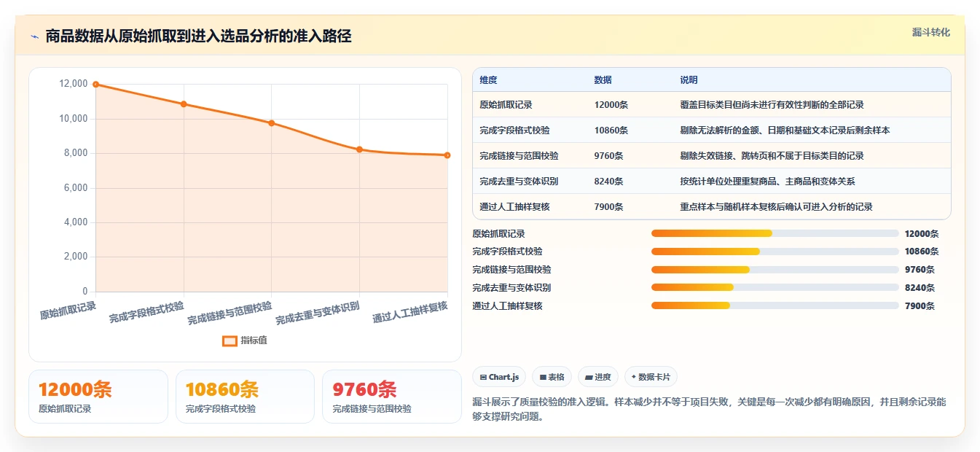Click the chart point for 通过人工抽样复核
This screenshot has width=980, height=452.
tap(447, 155)
